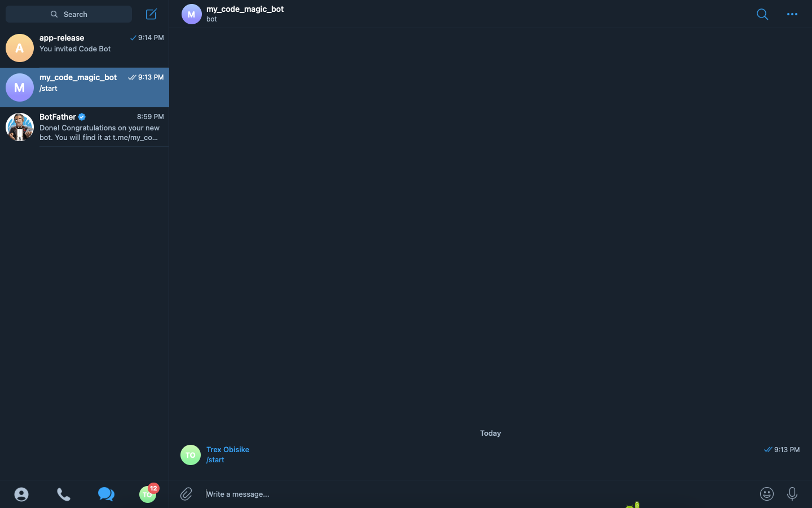Open the BotFather chat

click(x=85, y=127)
